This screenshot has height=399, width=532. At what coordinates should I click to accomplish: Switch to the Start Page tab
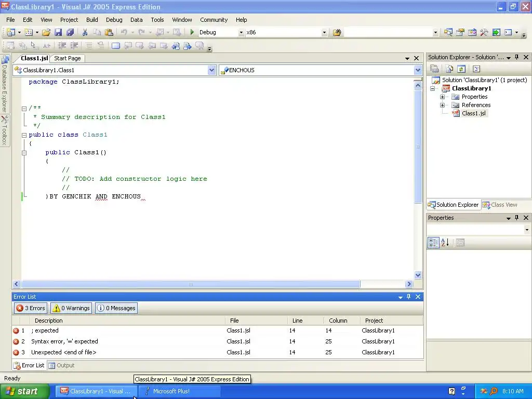(67, 58)
